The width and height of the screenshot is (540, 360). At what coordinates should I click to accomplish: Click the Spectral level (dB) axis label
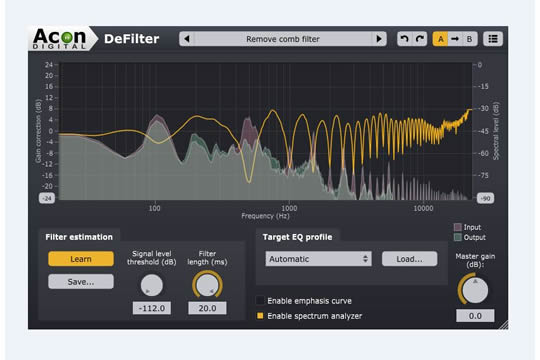click(x=496, y=131)
